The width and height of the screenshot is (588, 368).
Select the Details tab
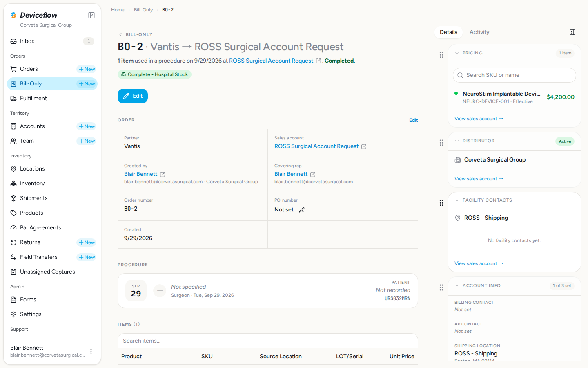point(448,32)
